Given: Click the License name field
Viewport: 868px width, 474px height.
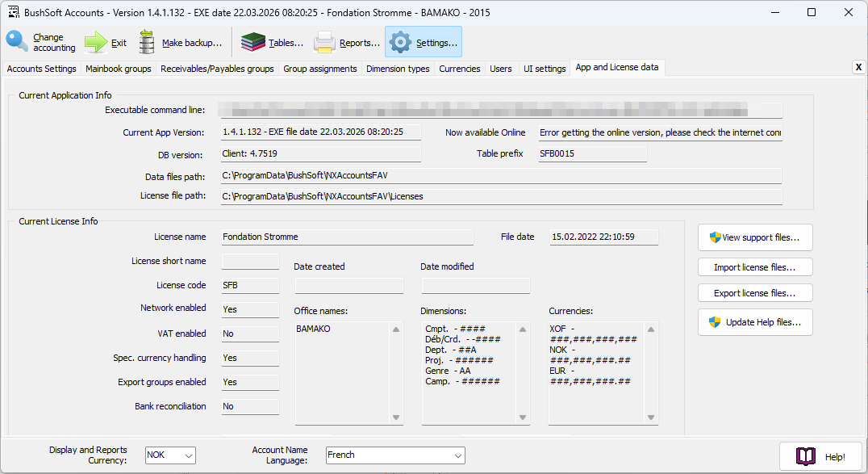Looking at the screenshot, I should (x=347, y=237).
